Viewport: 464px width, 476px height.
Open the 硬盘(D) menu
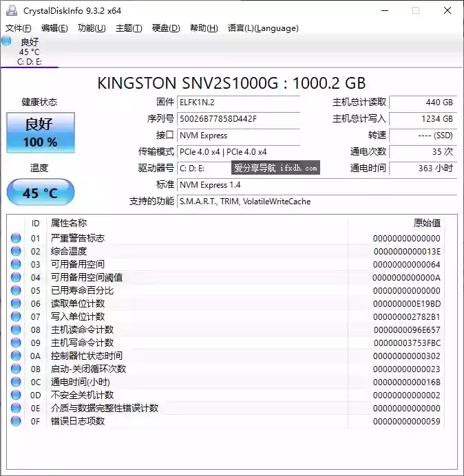coord(166,28)
